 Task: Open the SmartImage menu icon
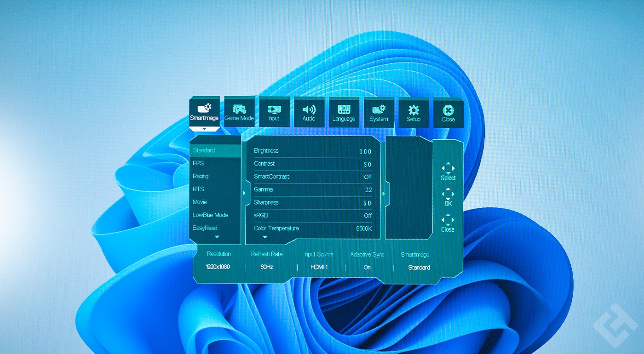[204, 108]
